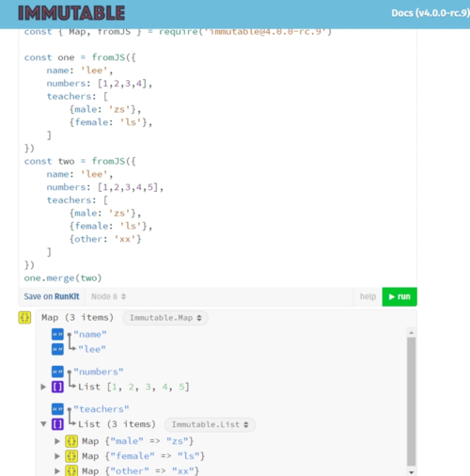Collapse the teachers List (3 items)
Image resolution: width=470 pixels, height=476 pixels.
point(43,424)
